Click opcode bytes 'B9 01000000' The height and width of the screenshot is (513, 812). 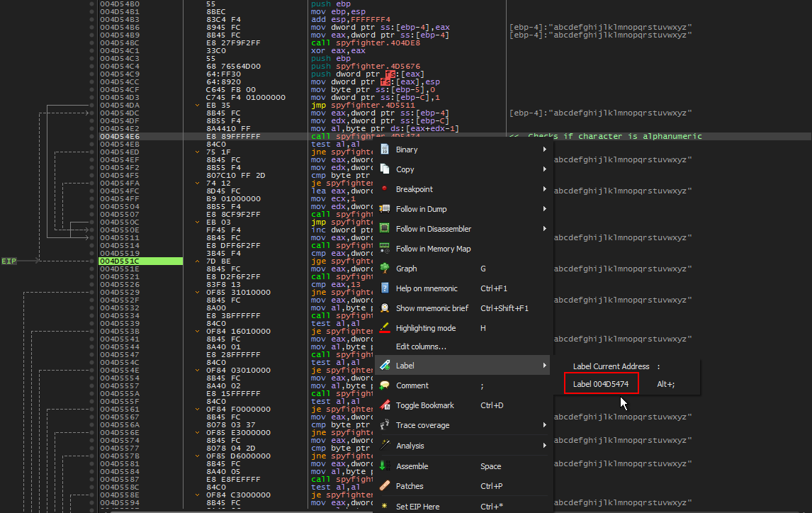click(234, 199)
